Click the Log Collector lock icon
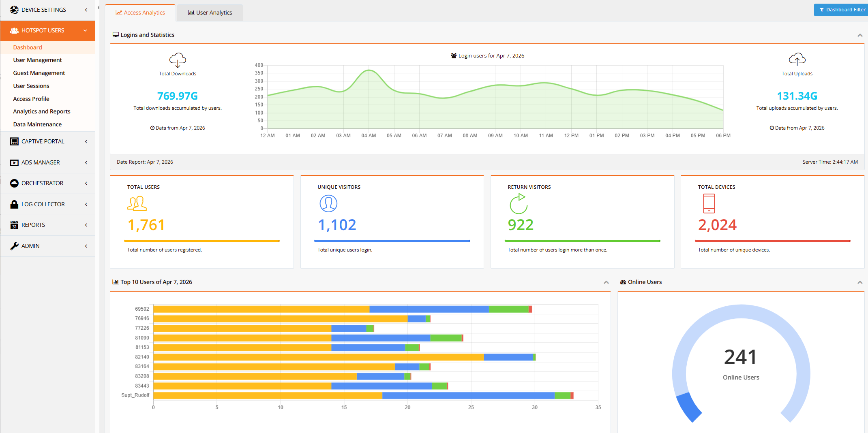This screenshot has width=868, height=433. 14,204
